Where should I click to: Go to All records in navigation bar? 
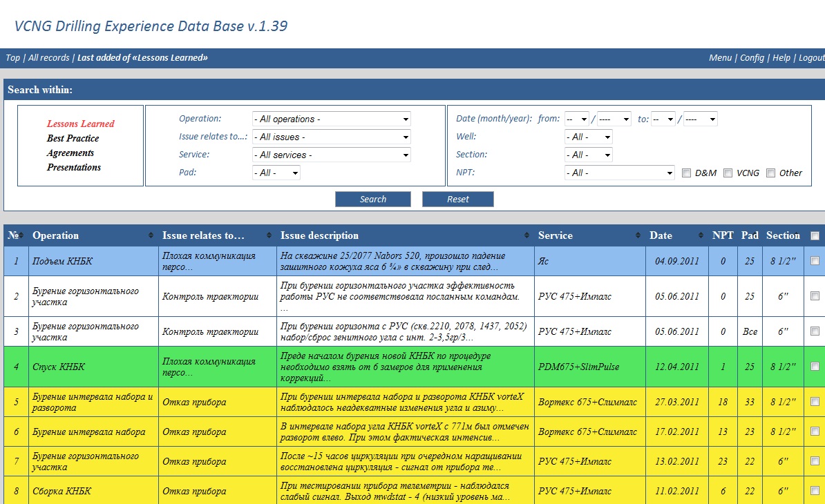(48, 58)
